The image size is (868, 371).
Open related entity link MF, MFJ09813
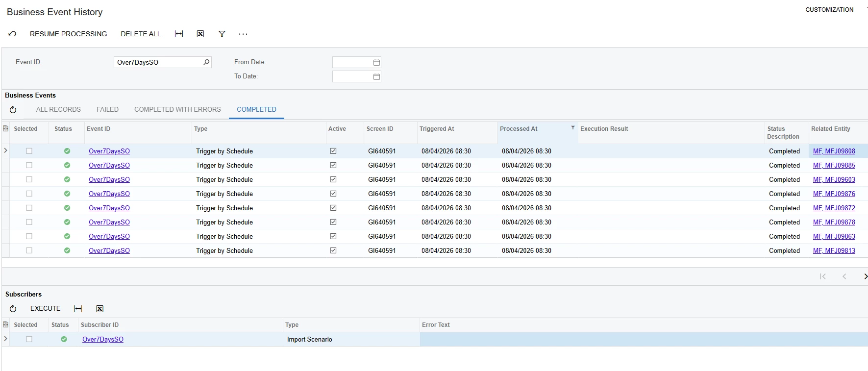pyautogui.click(x=834, y=250)
